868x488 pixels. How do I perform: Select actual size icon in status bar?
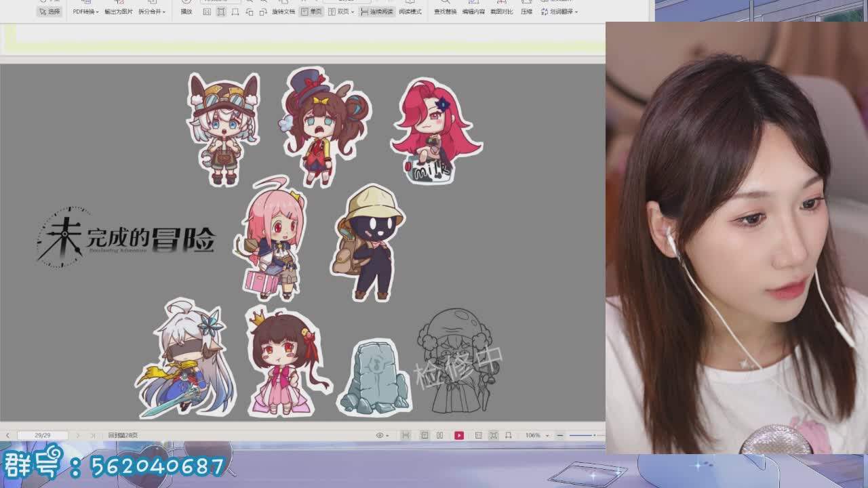[x=479, y=435]
